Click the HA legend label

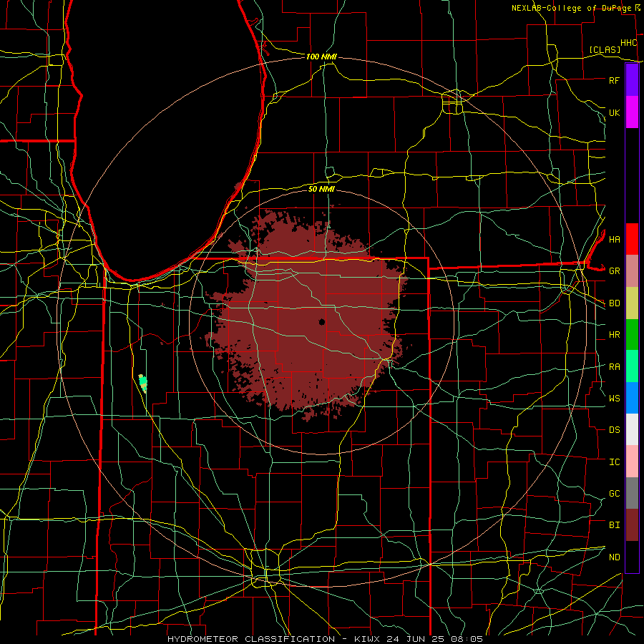[614, 239]
